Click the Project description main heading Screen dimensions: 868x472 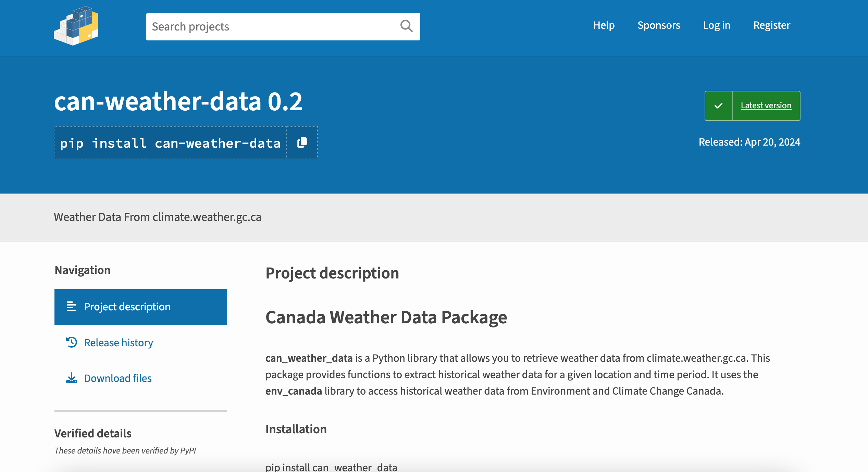[x=332, y=273]
